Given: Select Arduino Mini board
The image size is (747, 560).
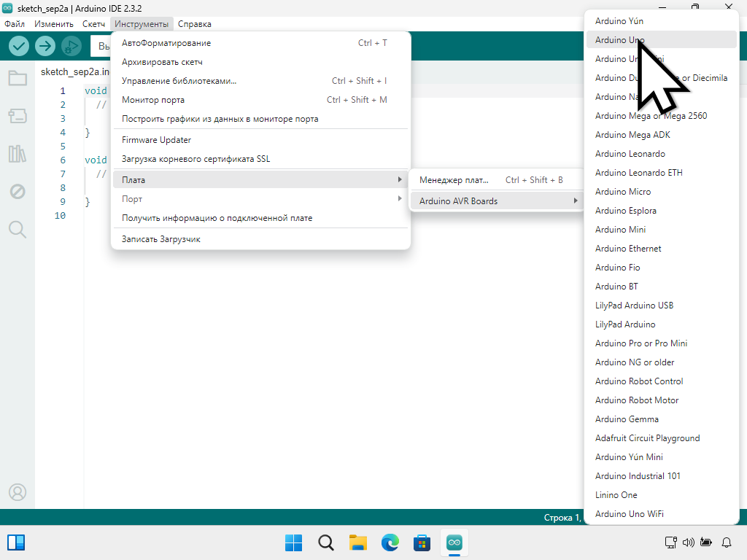Looking at the screenshot, I should click(x=662, y=230).
